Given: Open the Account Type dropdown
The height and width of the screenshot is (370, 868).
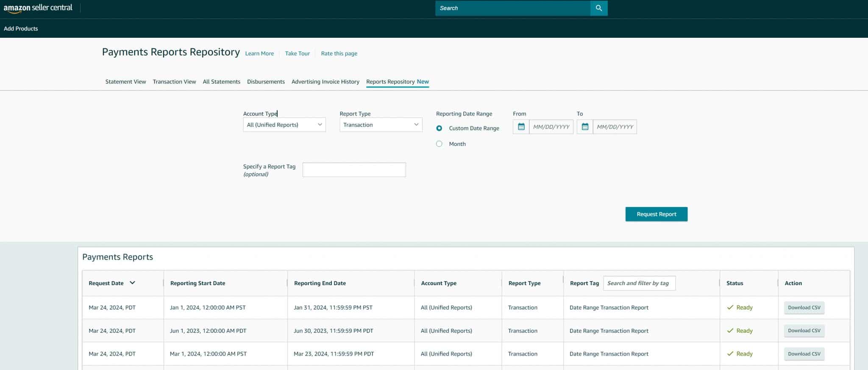Looking at the screenshot, I should (x=284, y=125).
